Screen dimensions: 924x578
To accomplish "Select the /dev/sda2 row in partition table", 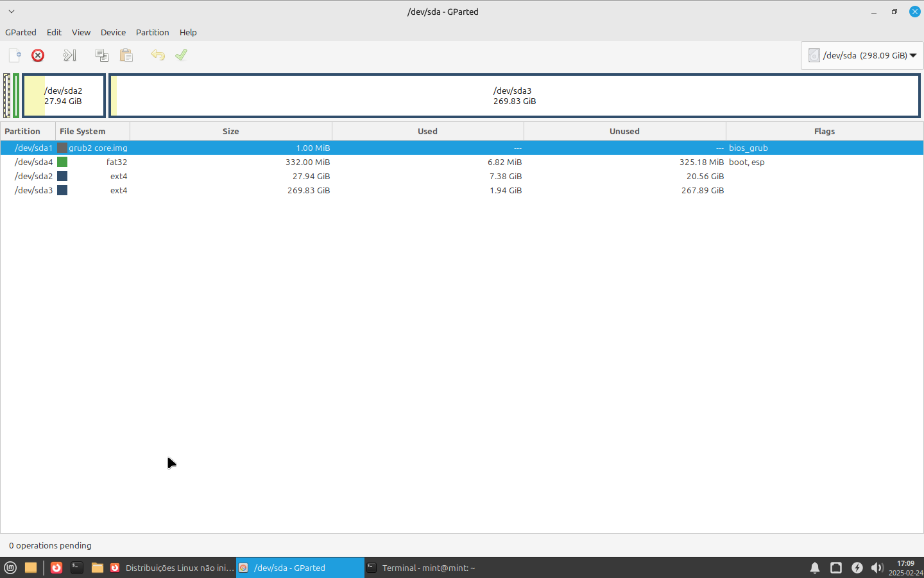I will coord(462,176).
